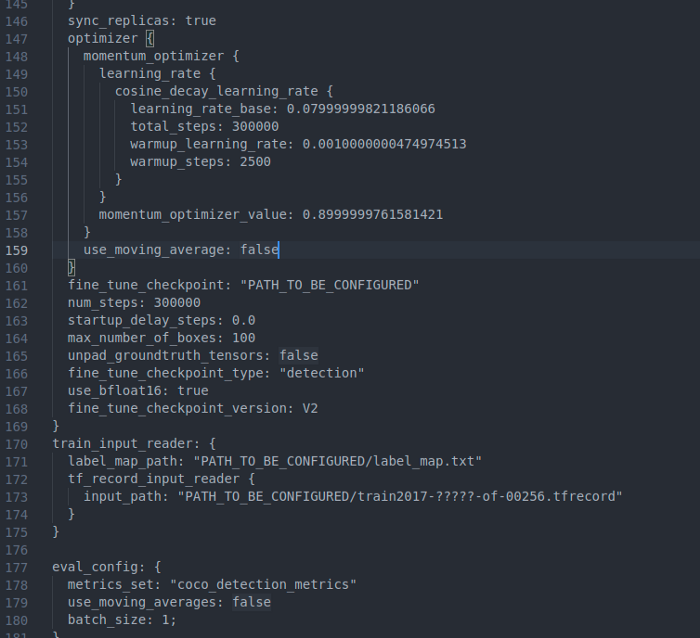Click the learning_rate_base value 0.07999999821186066
Image resolution: width=700 pixels, height=638 pixels.
click(x=361, y=109)
